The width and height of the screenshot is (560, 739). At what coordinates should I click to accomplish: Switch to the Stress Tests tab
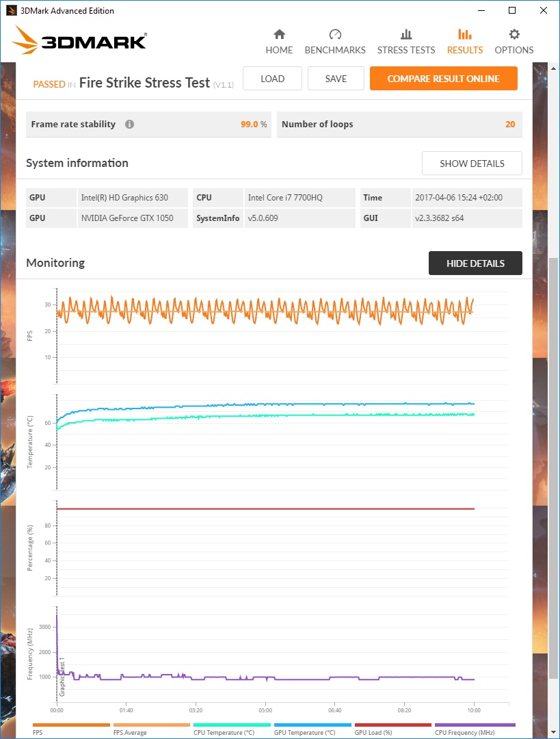coord(406,42)
